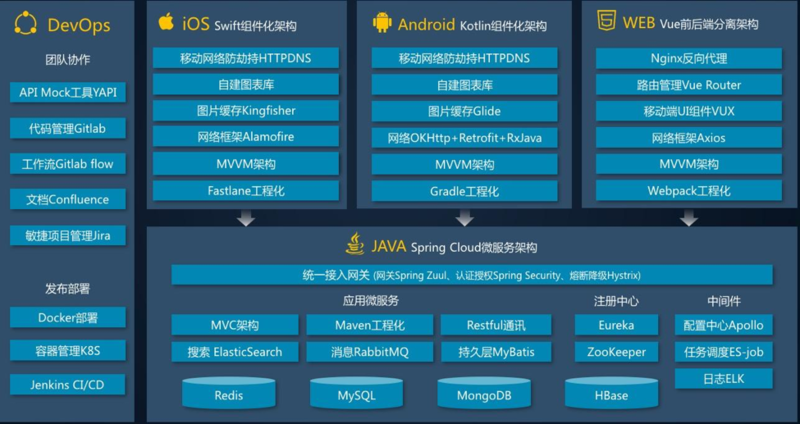Click 自建图表库 in the Android column
The image size is (800, 424).
464,85
